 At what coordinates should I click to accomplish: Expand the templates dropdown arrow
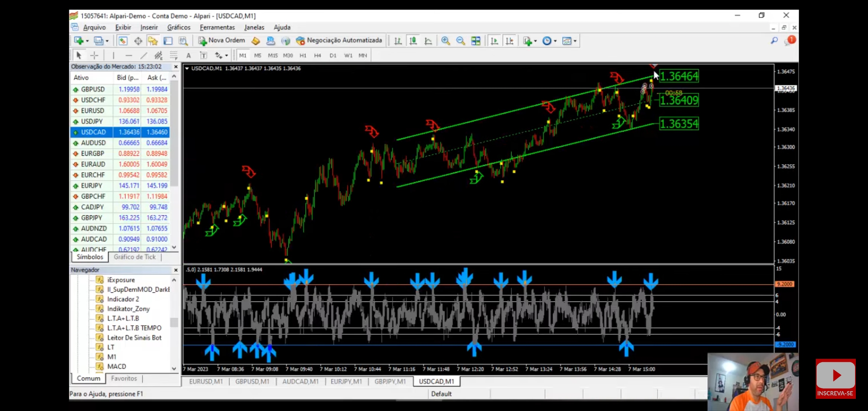(575, 41)
